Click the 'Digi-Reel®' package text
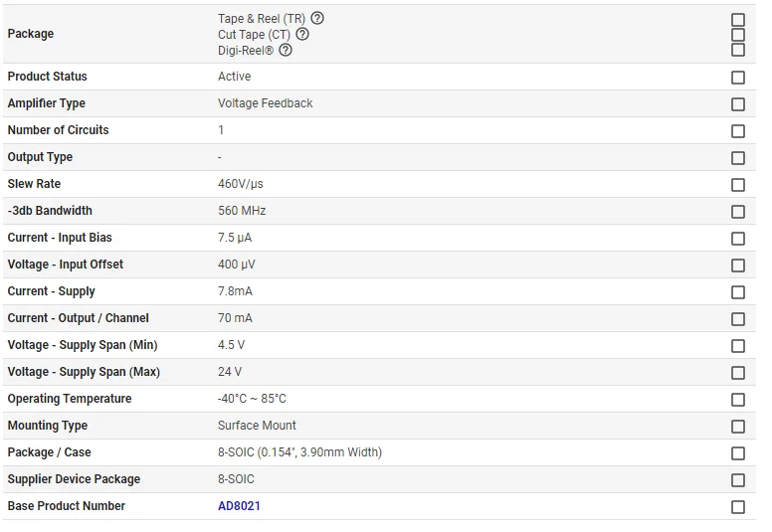772x532 pixels. click(246, 50)
